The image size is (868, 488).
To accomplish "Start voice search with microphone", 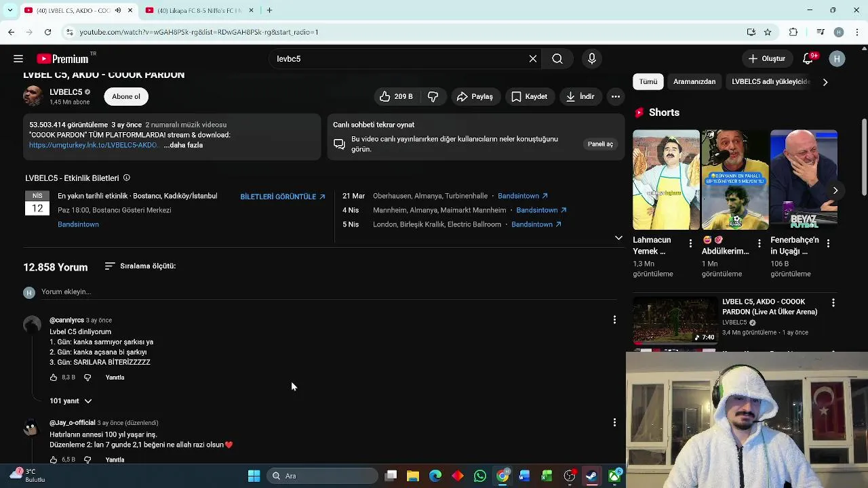I will click(592, 59).
